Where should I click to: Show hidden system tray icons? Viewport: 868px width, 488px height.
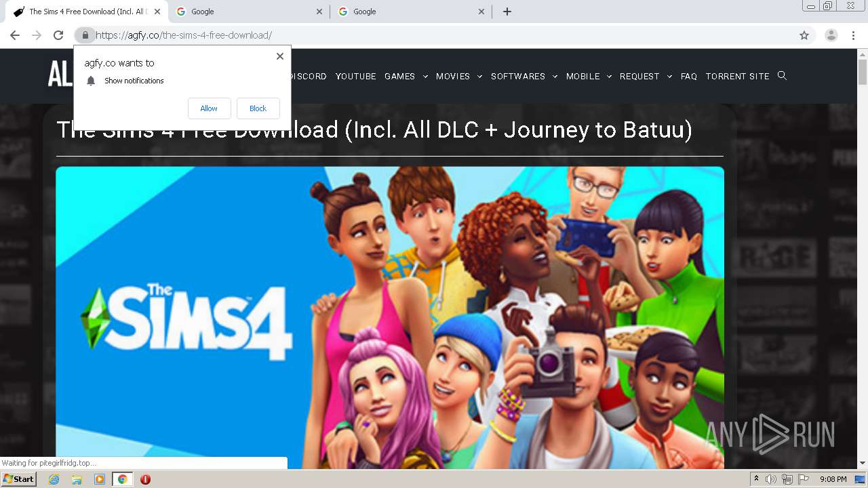click(756, 479)
